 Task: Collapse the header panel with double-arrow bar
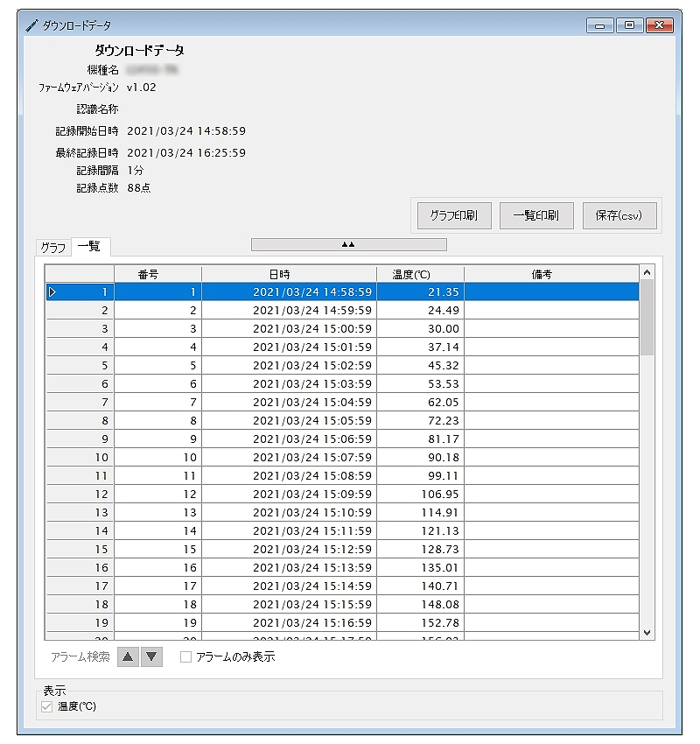[x=348, y=244]
